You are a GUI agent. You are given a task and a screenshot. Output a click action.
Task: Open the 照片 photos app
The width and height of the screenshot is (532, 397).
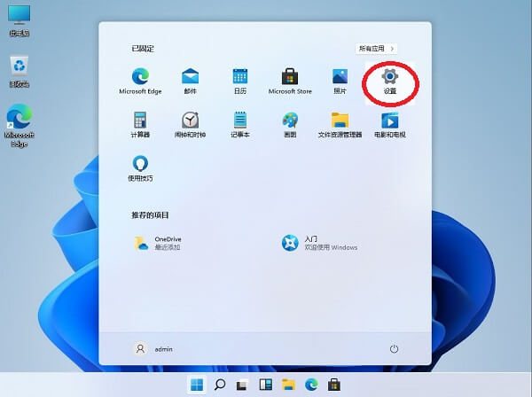coord(340,81)
